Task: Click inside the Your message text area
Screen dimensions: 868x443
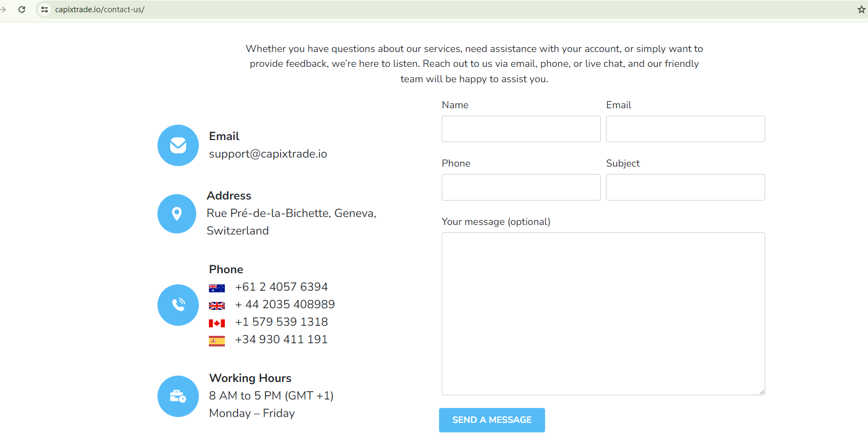Action: coord(603,314)
